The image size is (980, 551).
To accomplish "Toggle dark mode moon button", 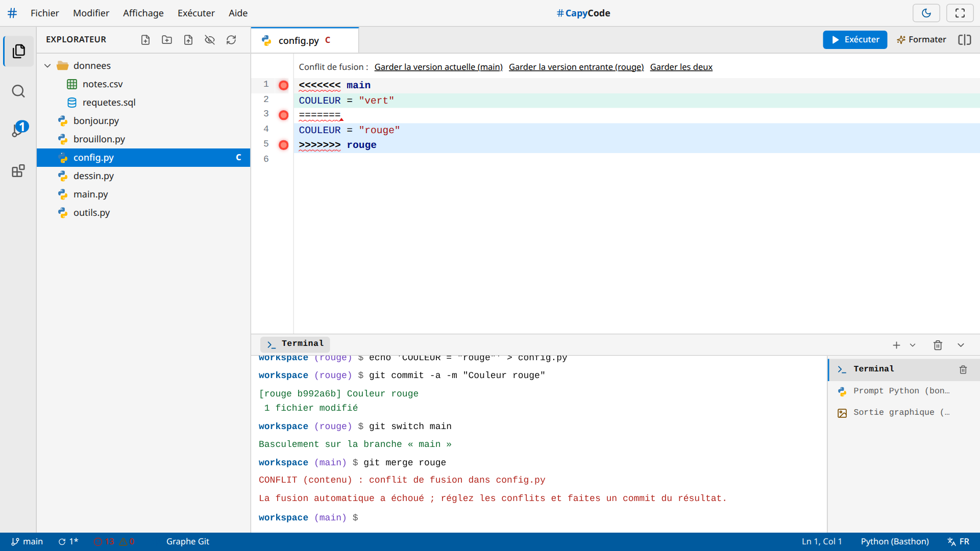I will [926, 13].
